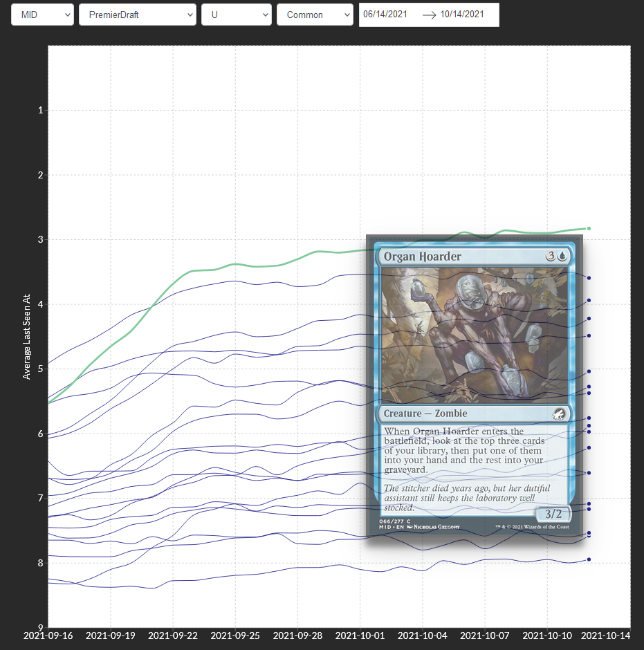The width and height of the screenshot is (644, 650).
Task: Click the y-axis tick label 5
Action: 41,369
